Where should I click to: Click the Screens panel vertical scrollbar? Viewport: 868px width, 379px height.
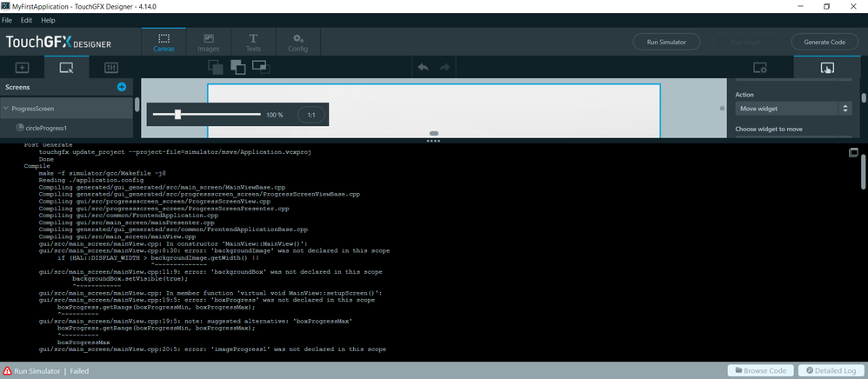(137, 104)
